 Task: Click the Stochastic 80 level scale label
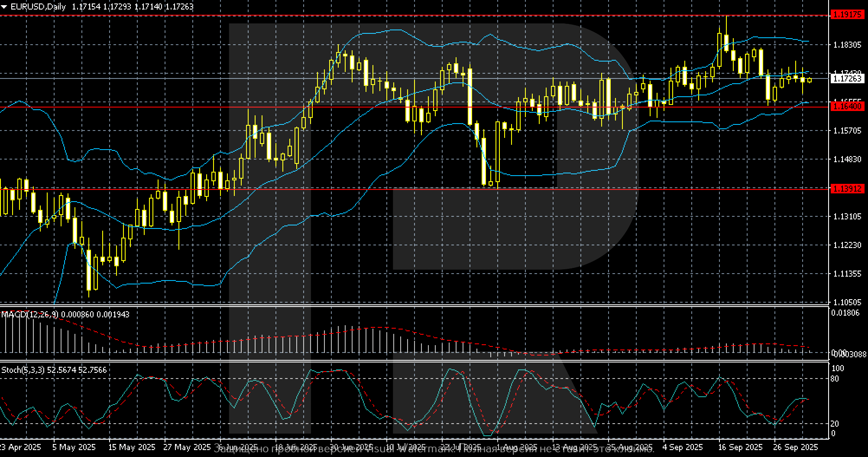tap(835, 379)
